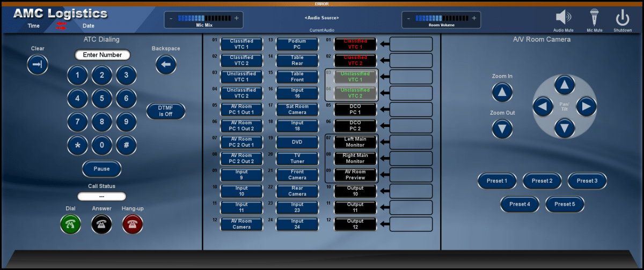Recall camera Preset 2
The height and width of the screenshot is (270, 644).
(x=542, y=181)
